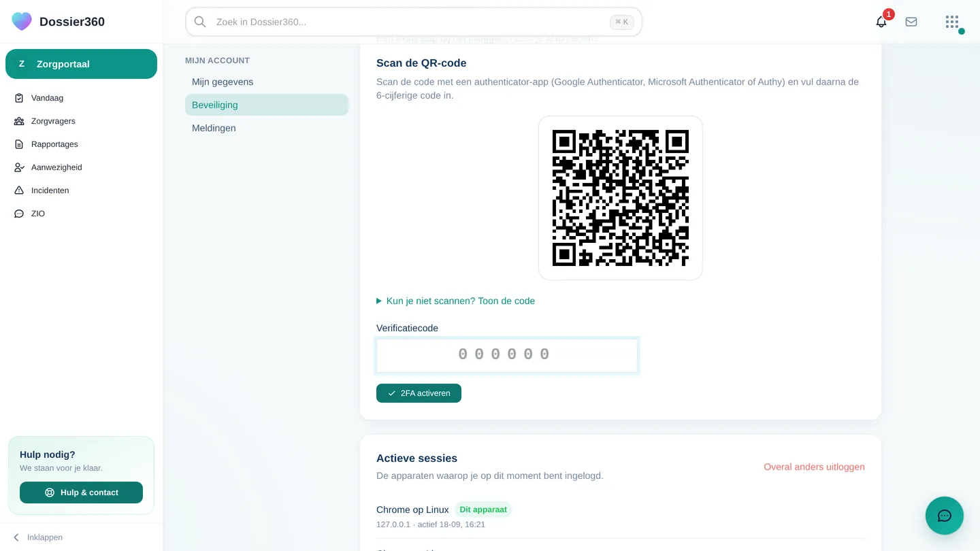980x551 pixels.
Task: Click the Incidenten warning triangle icon
Action: click(19, 190)
